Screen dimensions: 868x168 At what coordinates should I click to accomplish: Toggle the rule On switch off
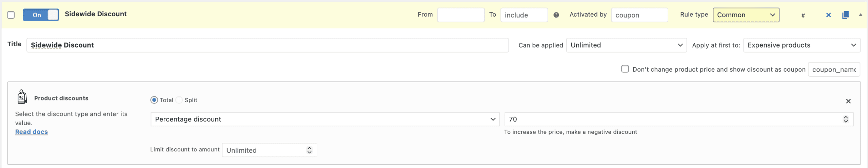click(41, 15)
